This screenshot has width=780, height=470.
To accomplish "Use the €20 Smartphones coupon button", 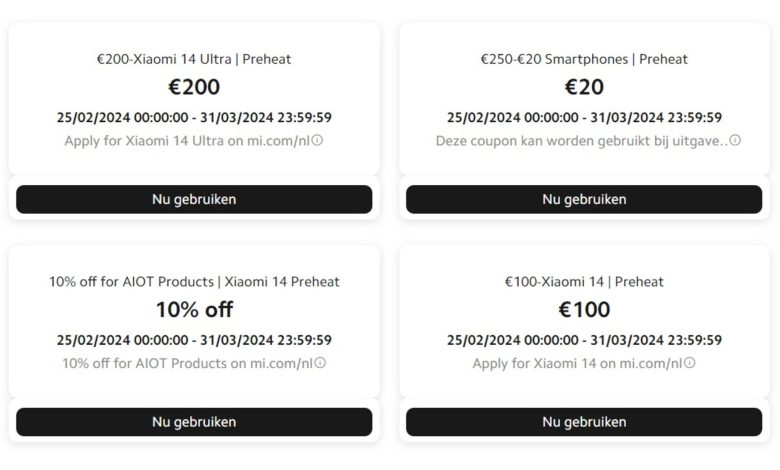I will coord(584,199).
